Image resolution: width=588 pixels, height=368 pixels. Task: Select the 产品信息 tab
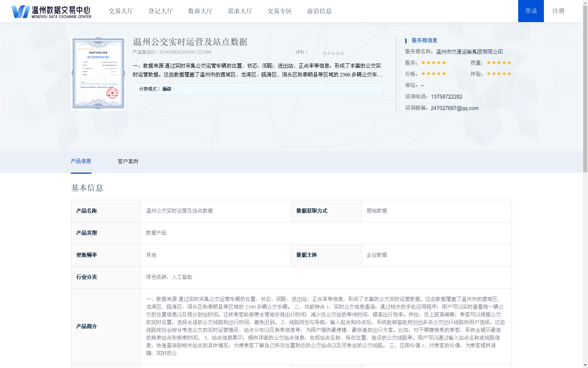(x=81, y=161)
